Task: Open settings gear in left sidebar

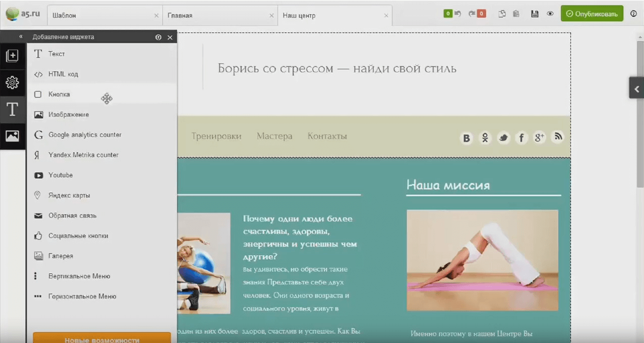Action: coord(12,82)
